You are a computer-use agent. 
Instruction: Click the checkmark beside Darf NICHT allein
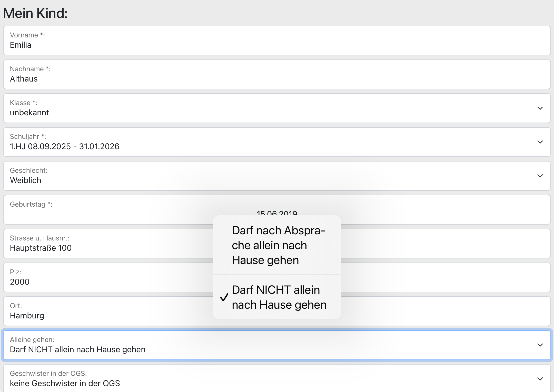pyautogui.click(x=224, y=297)
